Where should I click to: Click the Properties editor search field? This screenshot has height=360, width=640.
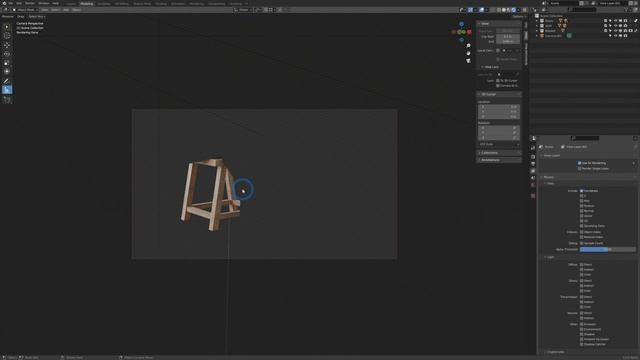pos(584,138)
